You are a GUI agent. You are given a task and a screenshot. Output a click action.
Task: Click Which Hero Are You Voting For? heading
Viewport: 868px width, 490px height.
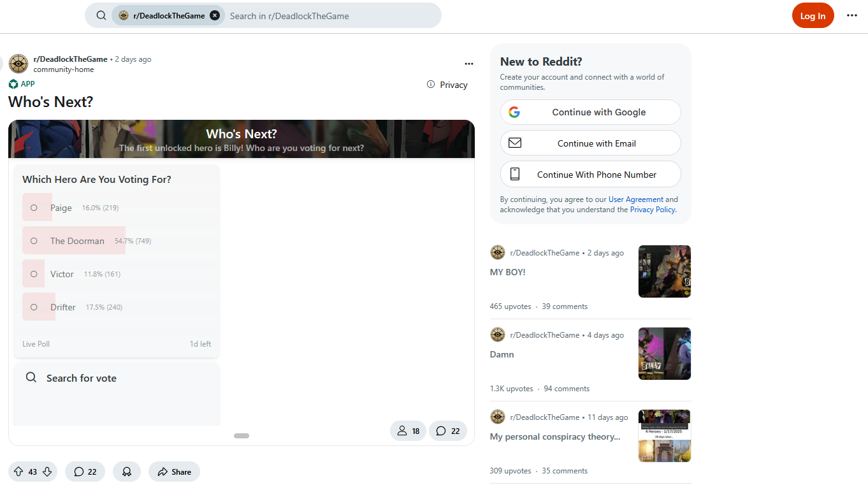(97, 180)
